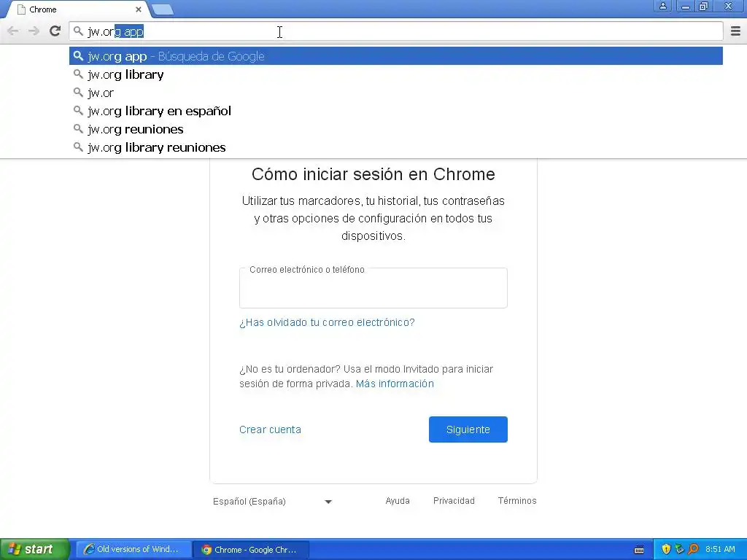
Task: Click 'Chrome - Google Chr...' taskbar button
Action: pos(251,550)
